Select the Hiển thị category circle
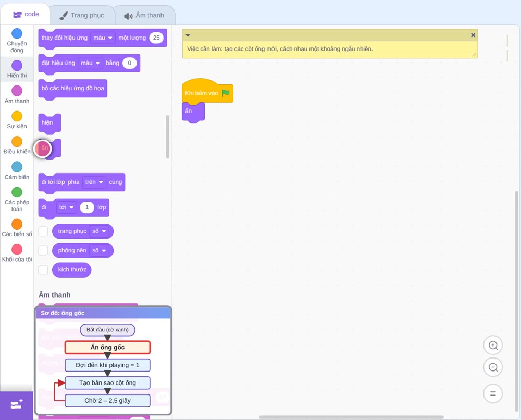 [17, 66]
